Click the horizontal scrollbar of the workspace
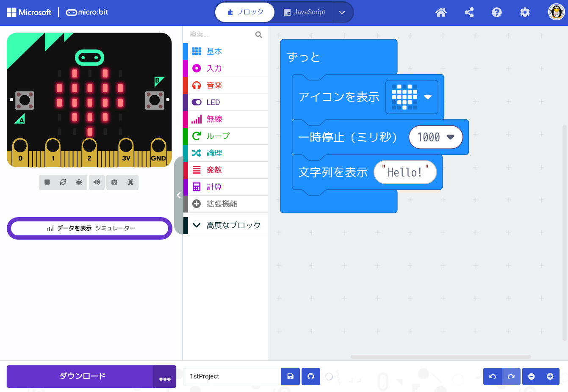568x392 pixels. pyautogui.click(x=441, y=357)
